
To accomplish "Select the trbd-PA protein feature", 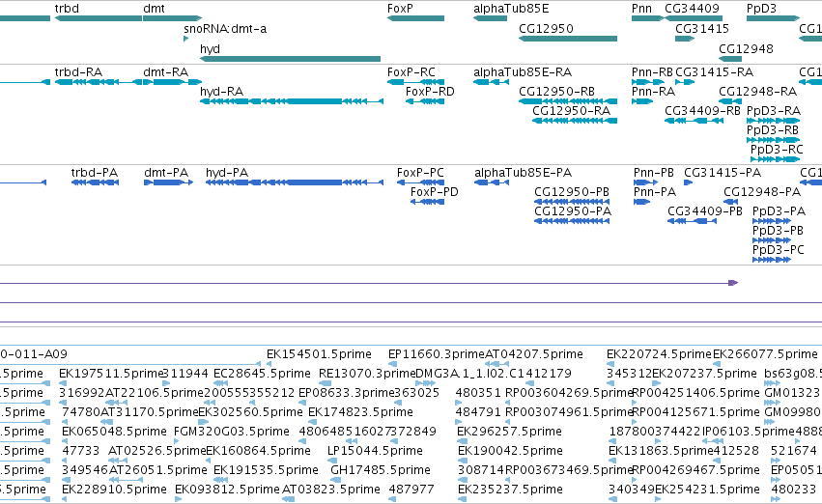I will click(x=95, y=182).
